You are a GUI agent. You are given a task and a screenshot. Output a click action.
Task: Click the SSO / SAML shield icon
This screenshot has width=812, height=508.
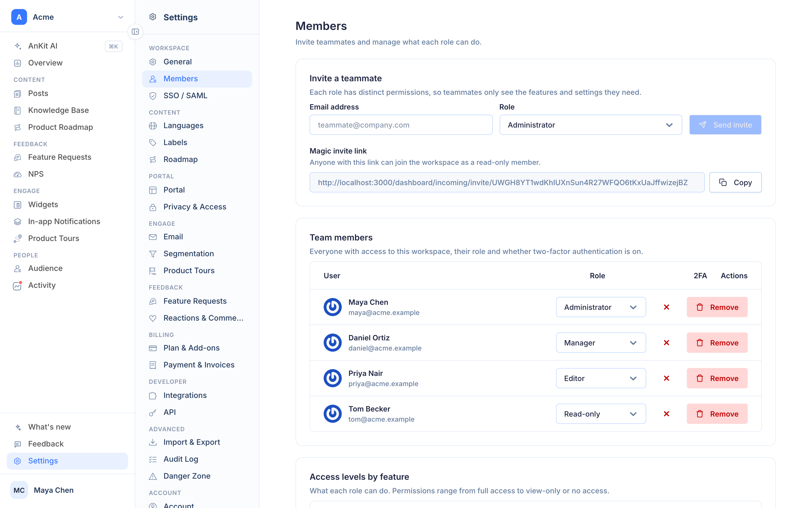click(153, 96)
